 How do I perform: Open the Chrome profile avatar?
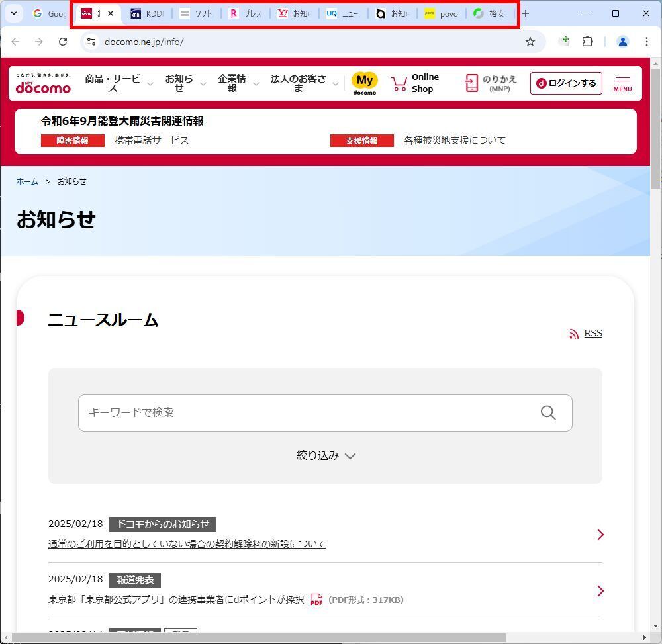(x=623, y=41)
